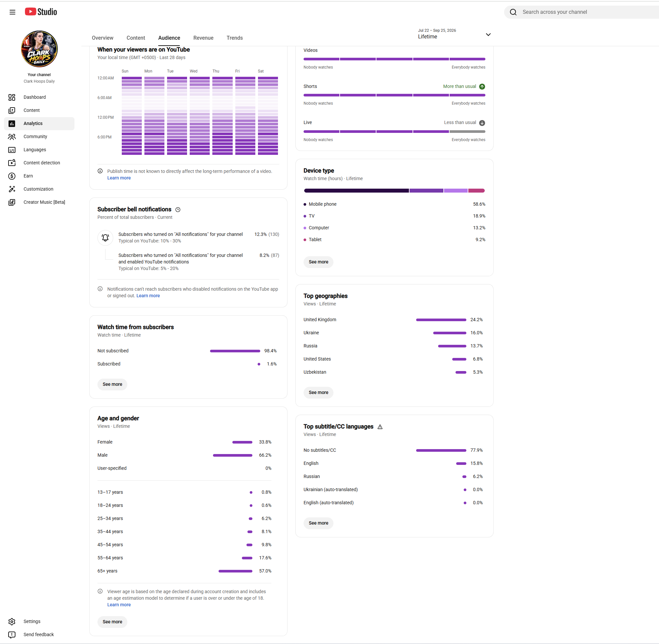Viewport: 659px width, 644px height.
Task: Select Analytics in the sidebar
Action: pyautogui.click(x=39, y=123)
